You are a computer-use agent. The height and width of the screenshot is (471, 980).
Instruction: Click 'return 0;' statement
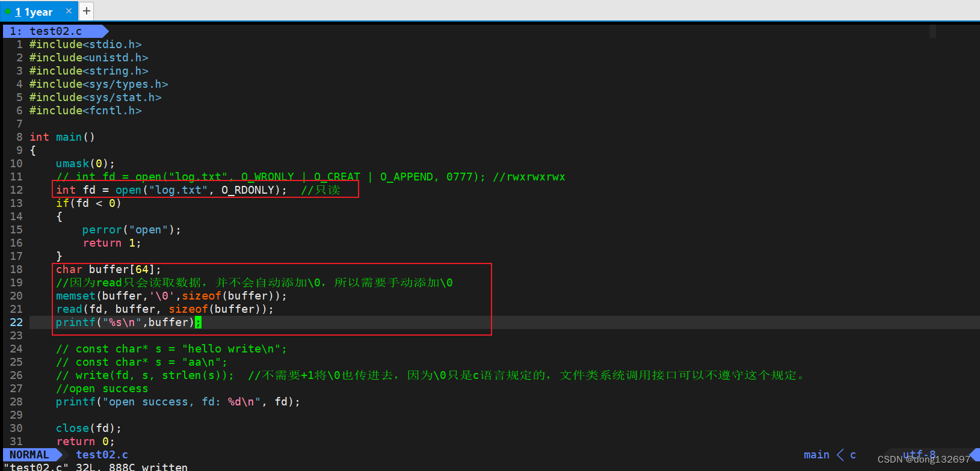click(85, 442)
